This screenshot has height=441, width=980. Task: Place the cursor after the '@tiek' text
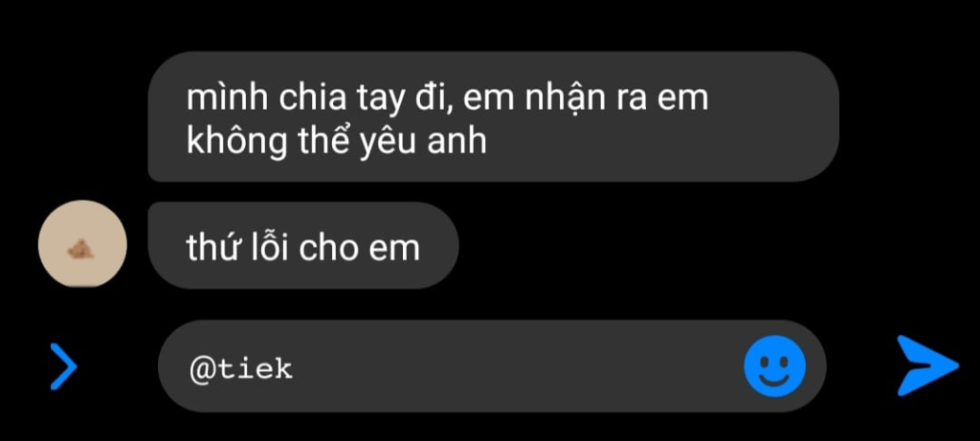pyautogui.click(x=294, y=369)
